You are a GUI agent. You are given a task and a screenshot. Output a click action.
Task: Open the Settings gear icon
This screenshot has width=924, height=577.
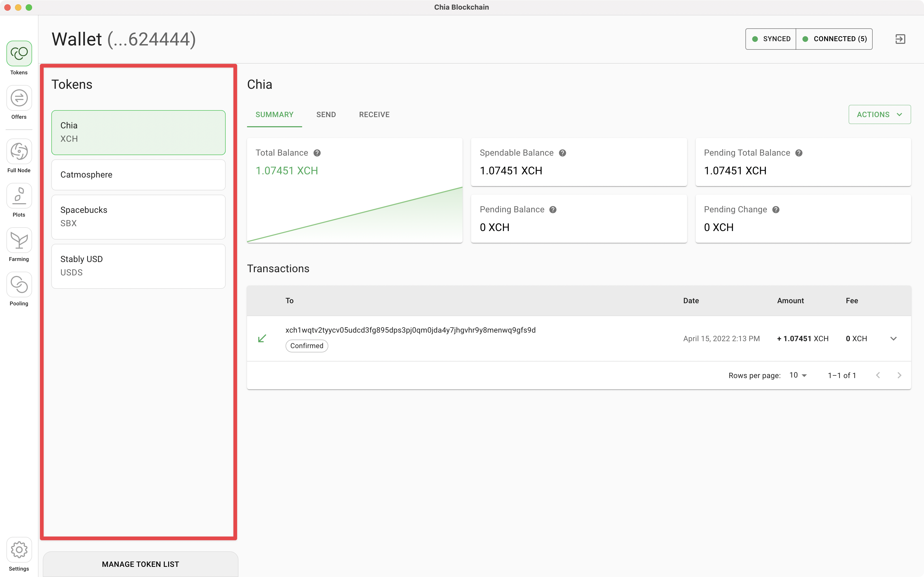(19, 550)
